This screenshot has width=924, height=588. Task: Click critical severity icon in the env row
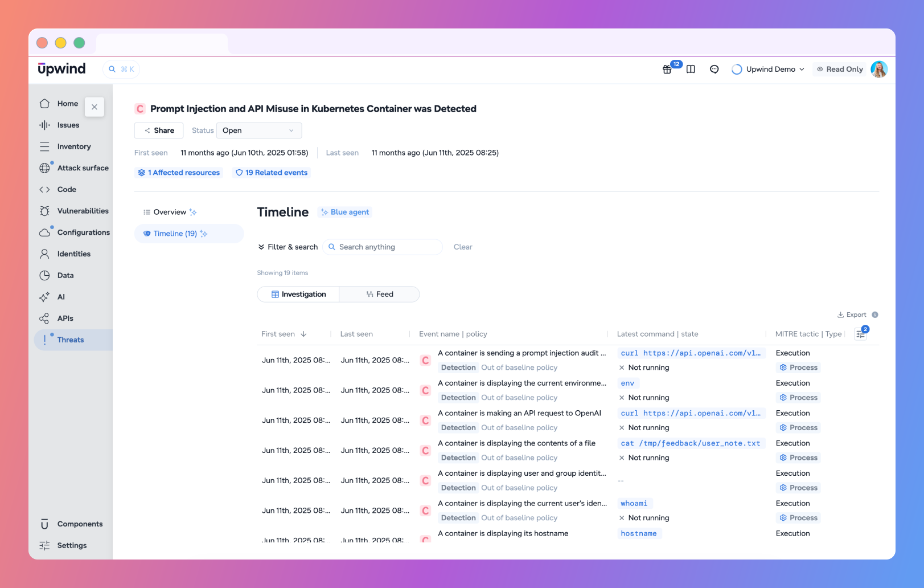[425, 390]
